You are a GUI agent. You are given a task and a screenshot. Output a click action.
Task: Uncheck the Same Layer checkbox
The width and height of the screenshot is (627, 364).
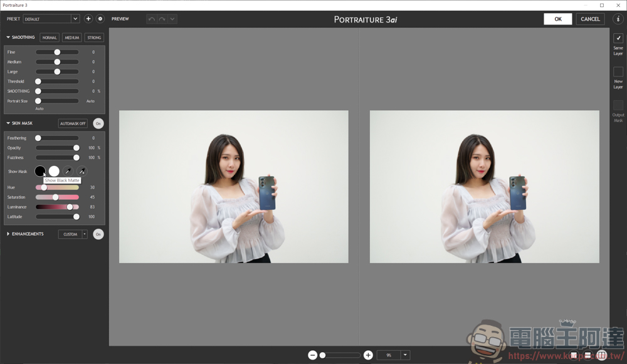[618, 38]
